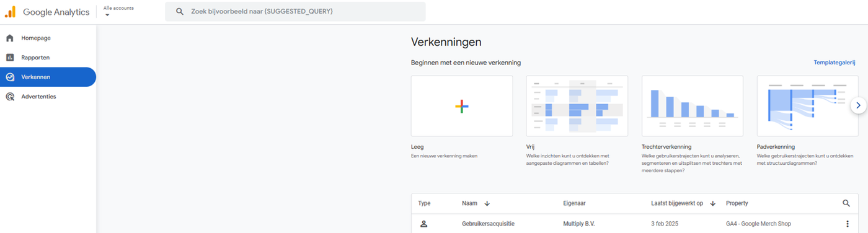Click the Multiply B.V. owner cell
Image resolution: width=868 pixels, height=233 pixels.
[x=579, y=224]
